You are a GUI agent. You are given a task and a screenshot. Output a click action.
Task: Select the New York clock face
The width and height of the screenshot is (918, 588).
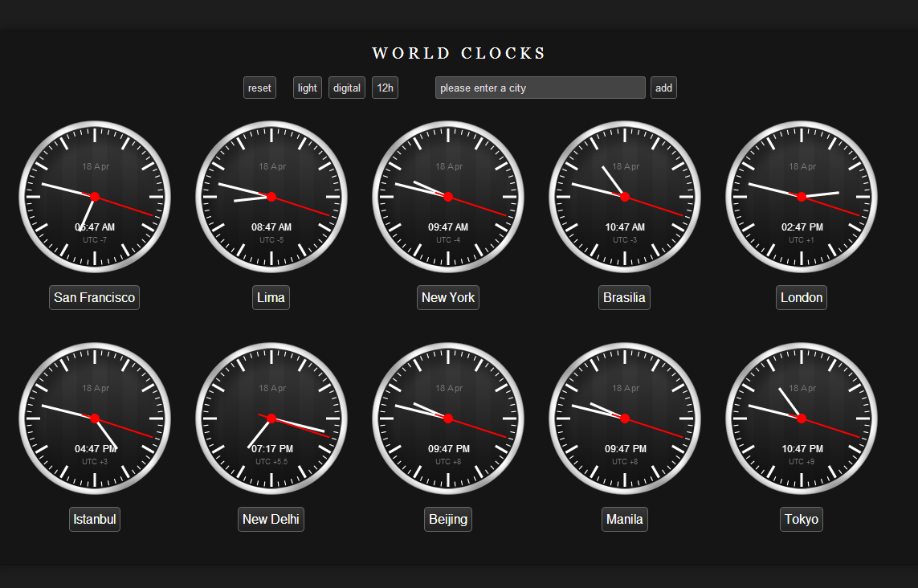coord(447,196)
